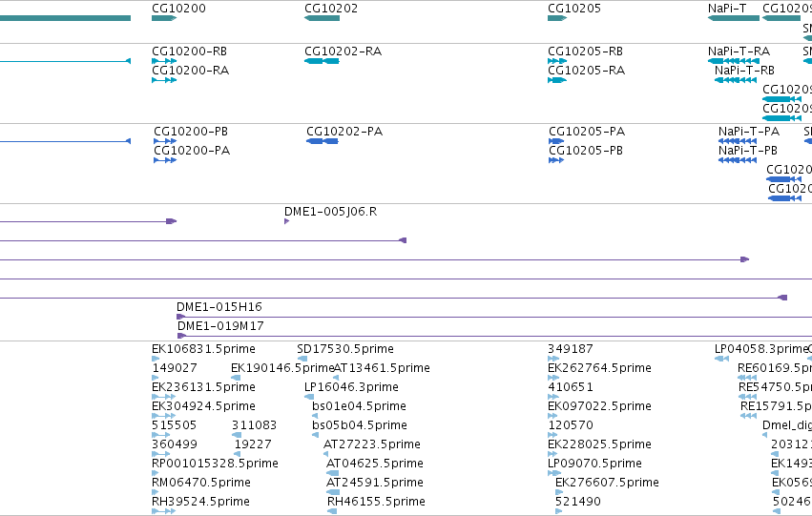Select NaPi-T-RB transcript label
812x516 pixels.
coord(744,71)
